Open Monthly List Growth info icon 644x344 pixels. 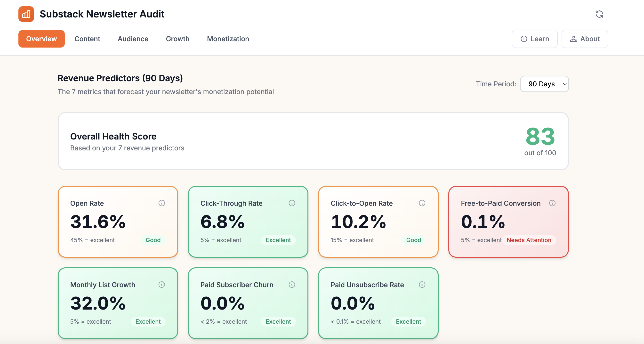pos(161,285)
